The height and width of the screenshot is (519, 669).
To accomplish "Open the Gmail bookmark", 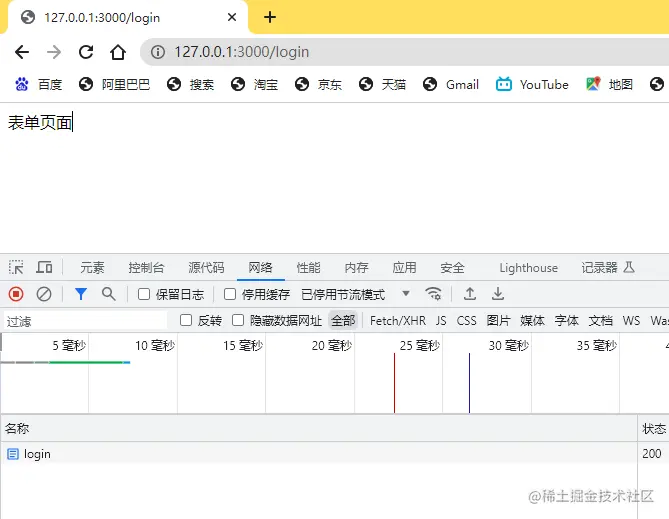I will (x=451, y=85).
